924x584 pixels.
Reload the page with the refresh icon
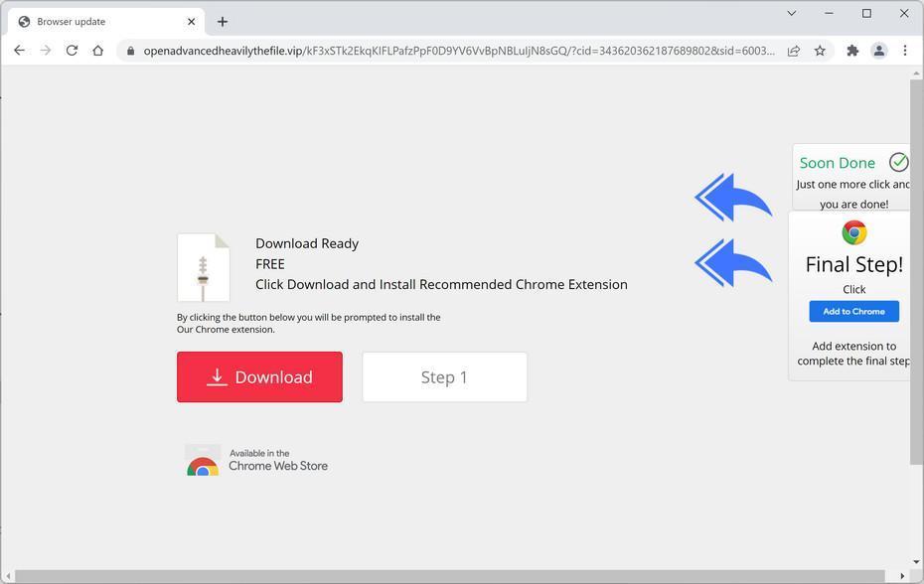(72, 51)
